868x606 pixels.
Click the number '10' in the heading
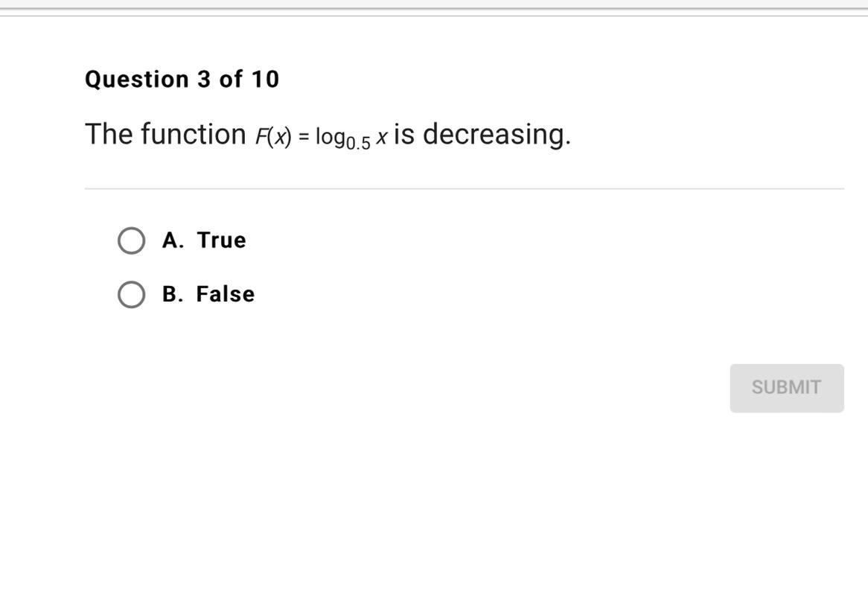coord(266,79)
